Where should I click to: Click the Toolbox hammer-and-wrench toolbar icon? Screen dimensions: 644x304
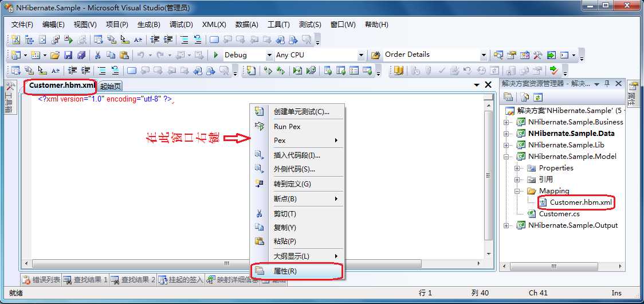(x=537, y=54)
